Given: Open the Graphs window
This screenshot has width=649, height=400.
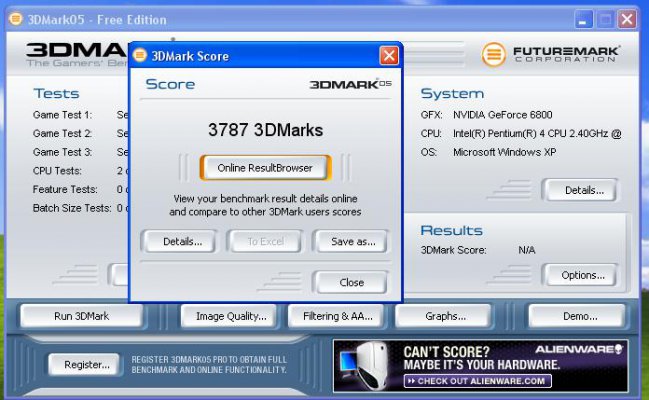Looking at the screenshot, I should point(445,316).
